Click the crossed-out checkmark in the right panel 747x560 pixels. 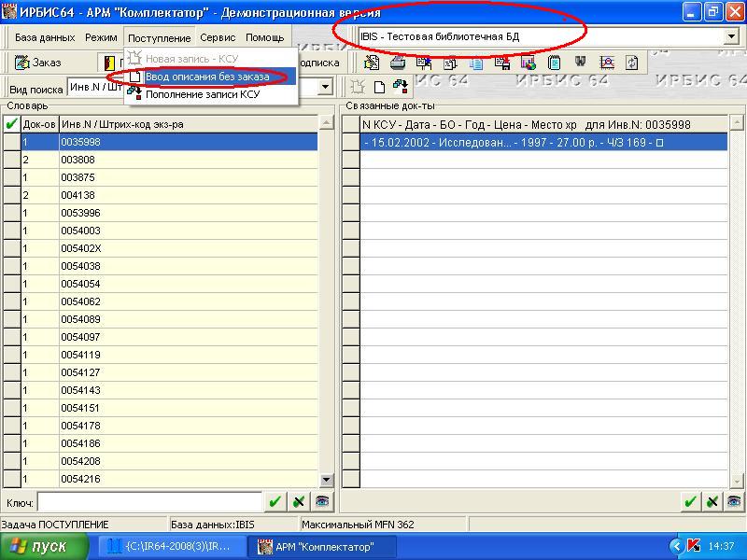(x=712, y=502)
